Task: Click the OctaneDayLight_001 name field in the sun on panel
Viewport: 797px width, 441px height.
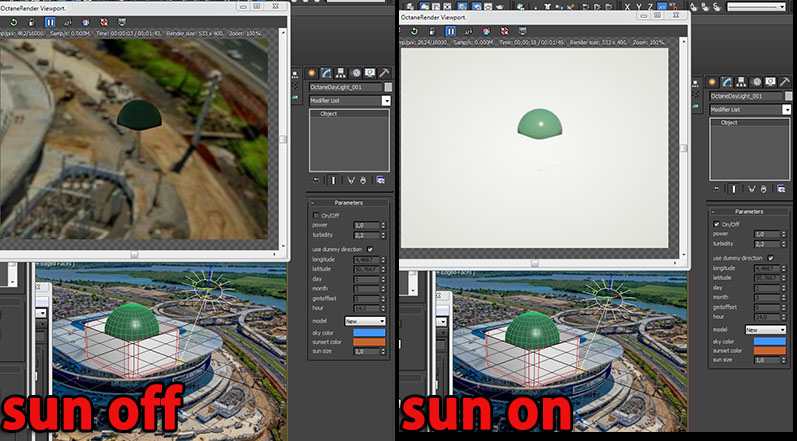Action: pos(746,96)
